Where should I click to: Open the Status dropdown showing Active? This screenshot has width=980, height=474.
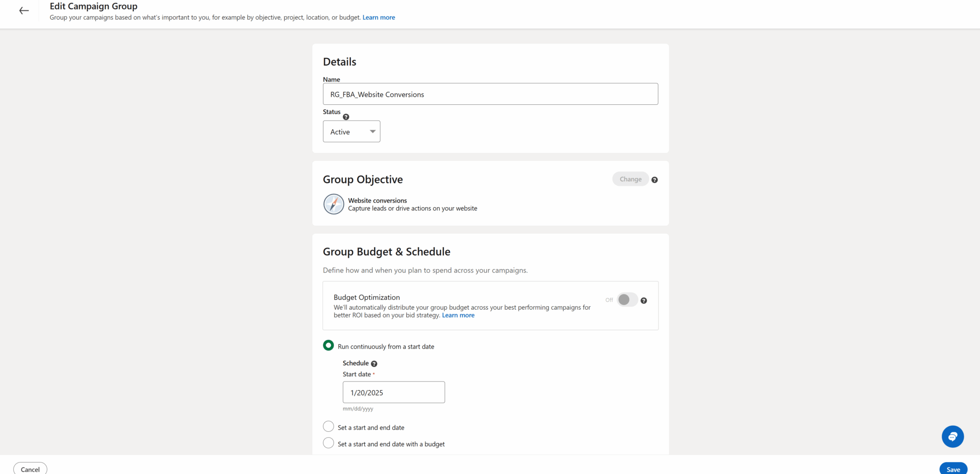pyautogui.click(x=352, y=132)
